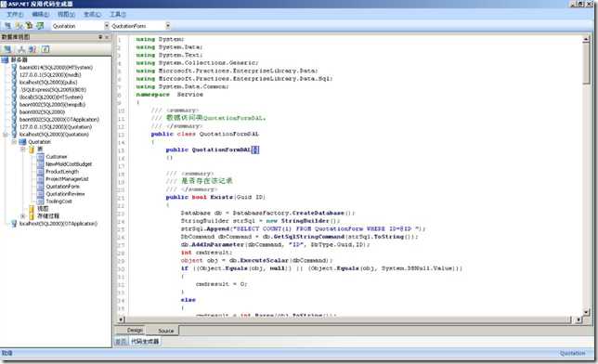
Task: Select the QuotationReview table in the tree
Action: [x=65, y=194]
